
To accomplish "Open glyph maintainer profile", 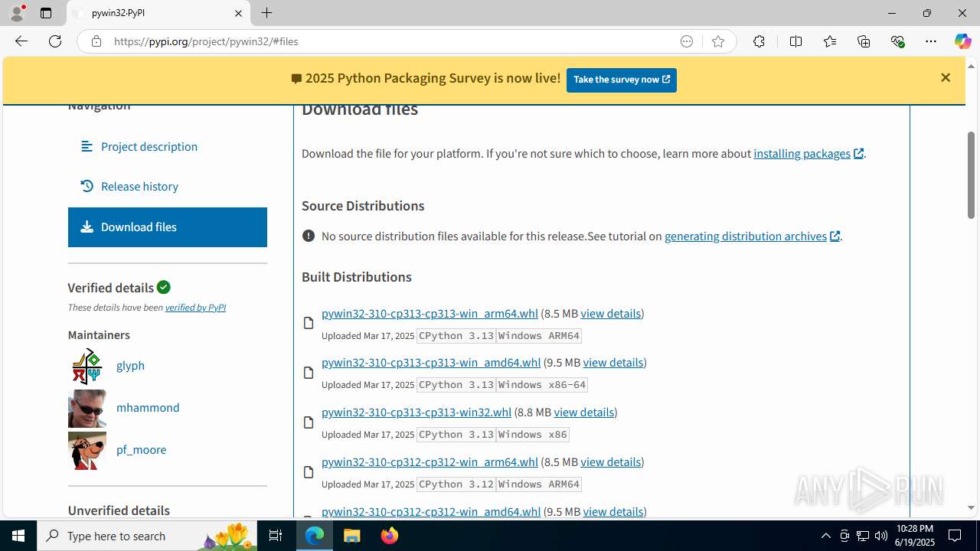I will 130,365.
